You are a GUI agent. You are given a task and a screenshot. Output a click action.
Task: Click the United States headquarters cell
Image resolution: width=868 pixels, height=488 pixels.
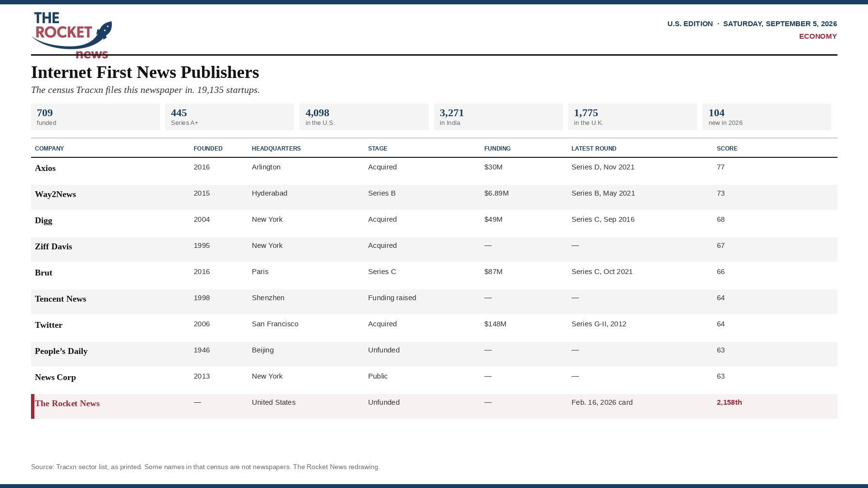274,402
